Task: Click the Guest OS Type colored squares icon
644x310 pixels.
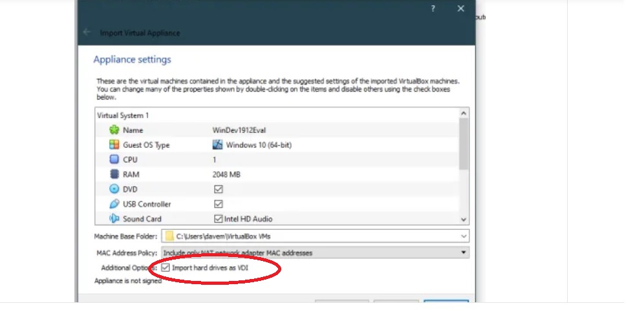Action: pyautogui.click(x=114, y=145)
